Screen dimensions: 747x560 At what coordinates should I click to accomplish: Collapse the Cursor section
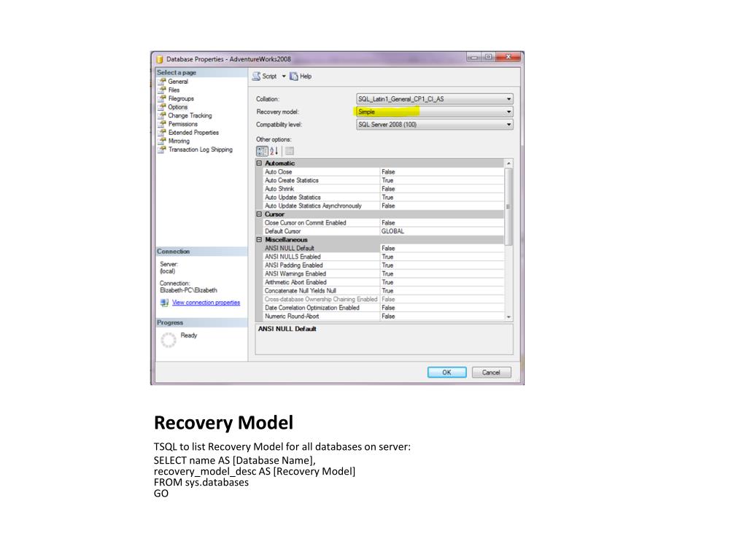point(259,214)
